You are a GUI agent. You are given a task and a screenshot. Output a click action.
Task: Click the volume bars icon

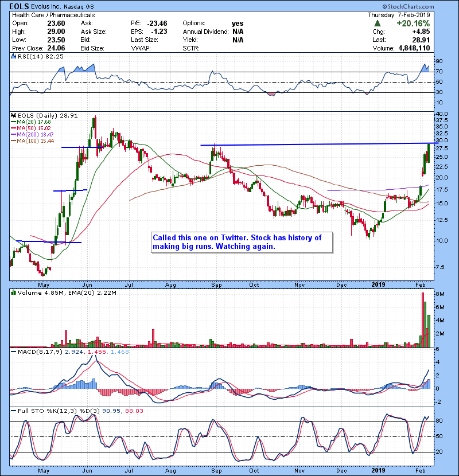point(13,292)
